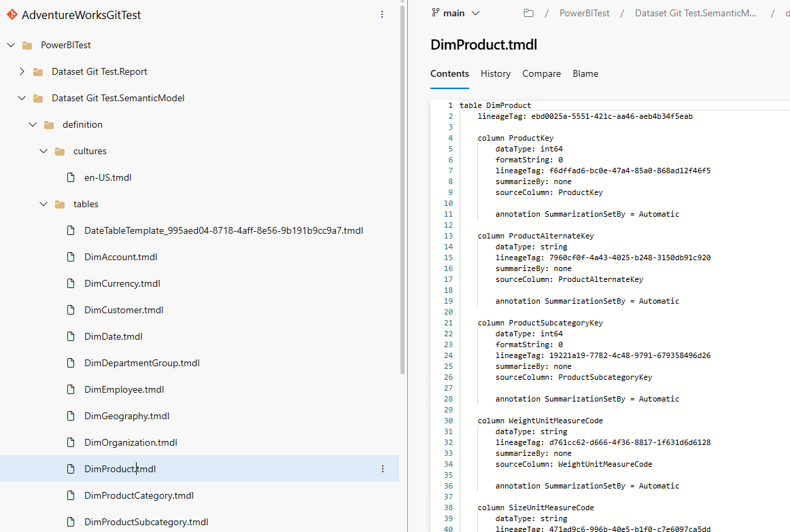
Task: Switch to the History tab
Action: [x=495, y=73]
